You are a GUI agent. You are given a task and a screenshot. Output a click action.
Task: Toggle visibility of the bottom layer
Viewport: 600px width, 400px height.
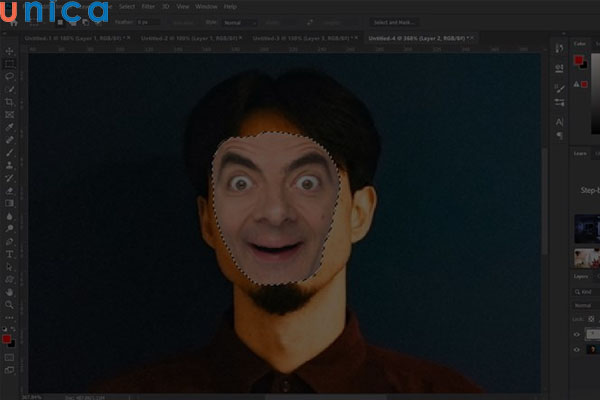pyautogui.click(x=577, y=350)
